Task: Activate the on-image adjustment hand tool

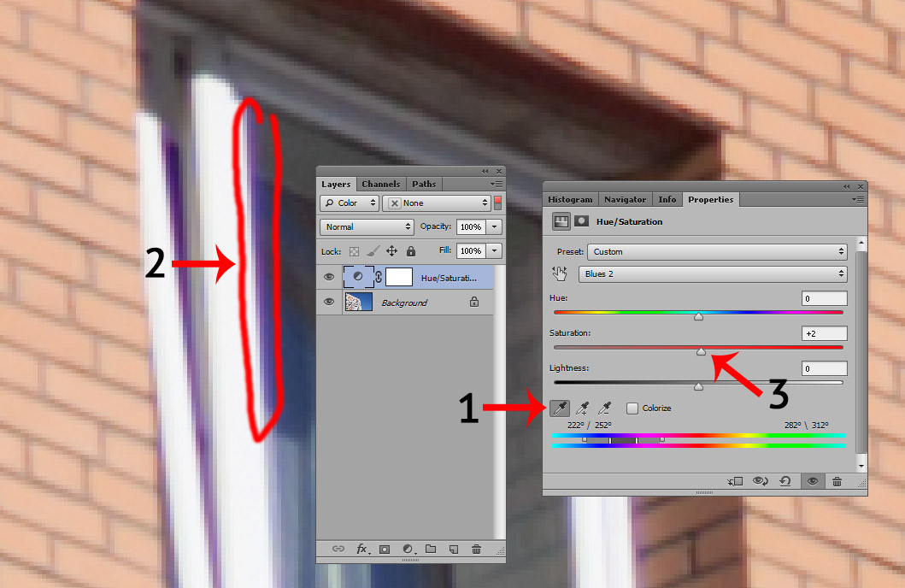Action: pyautogui.click(x=559, y=273)
